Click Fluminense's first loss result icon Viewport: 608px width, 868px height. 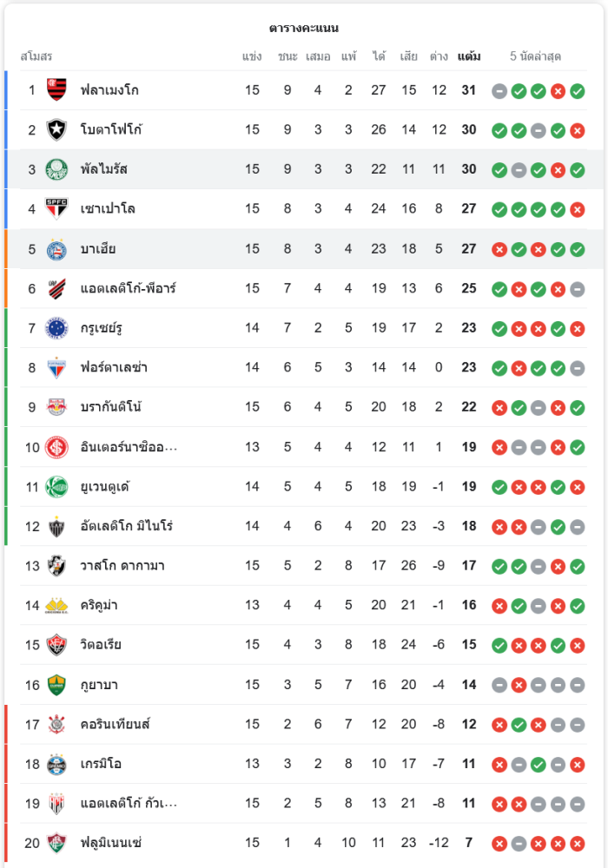click(x=499, y=844)
